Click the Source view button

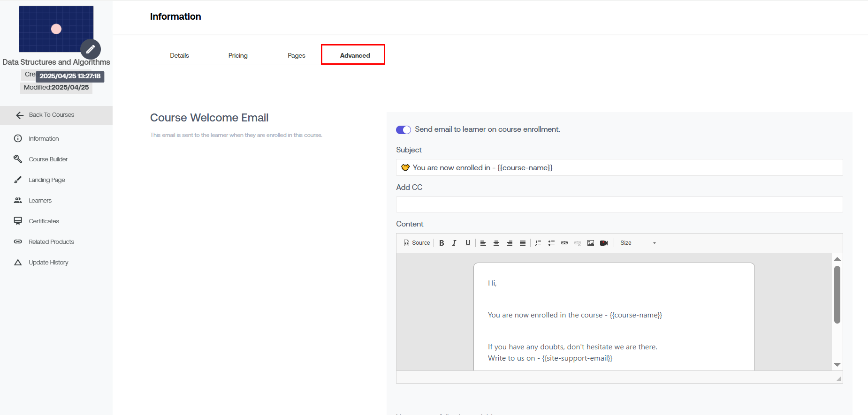[x=417, y=243]
